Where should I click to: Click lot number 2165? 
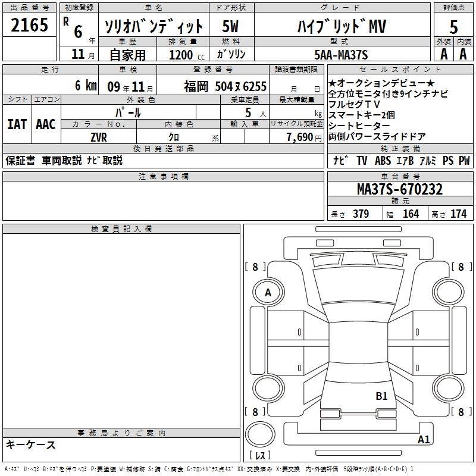pos(29,24)
